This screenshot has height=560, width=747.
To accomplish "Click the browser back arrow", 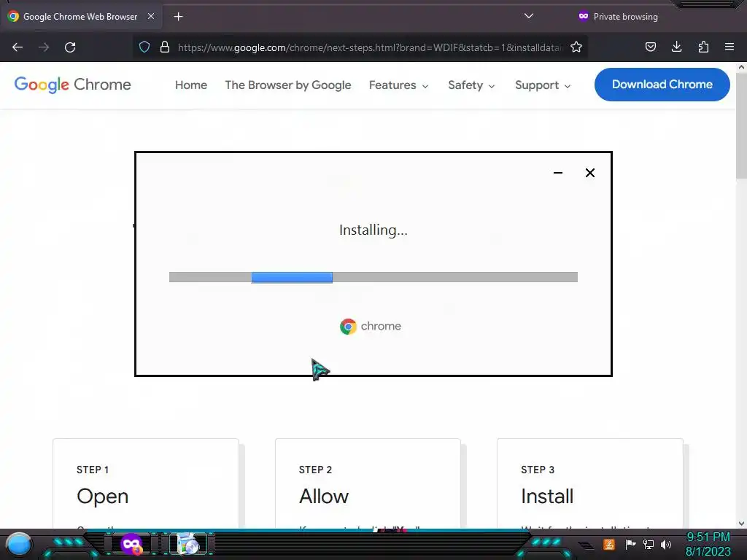I will coord(18,47).
